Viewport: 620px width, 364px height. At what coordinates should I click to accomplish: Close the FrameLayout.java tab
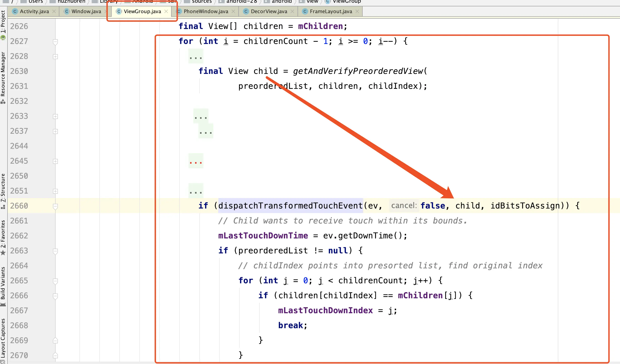tap(357, 11)
